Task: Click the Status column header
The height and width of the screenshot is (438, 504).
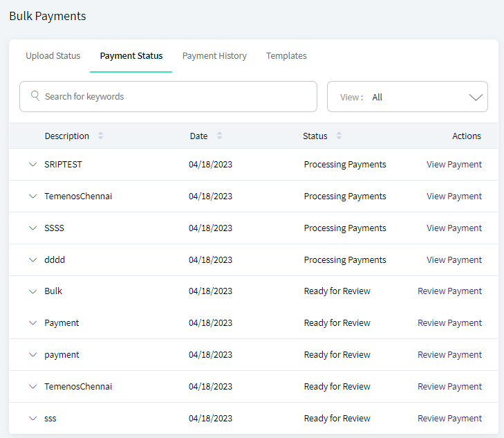Action: 315,136
